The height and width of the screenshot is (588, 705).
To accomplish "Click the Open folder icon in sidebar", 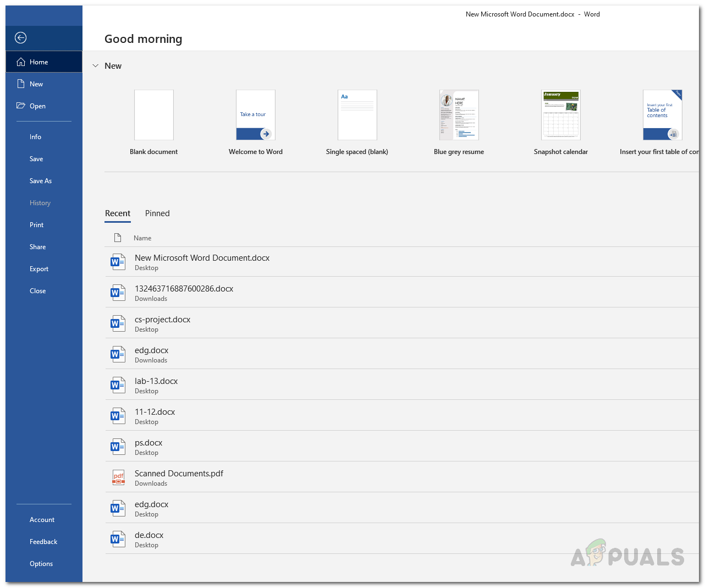I will [x=21, y=106].
